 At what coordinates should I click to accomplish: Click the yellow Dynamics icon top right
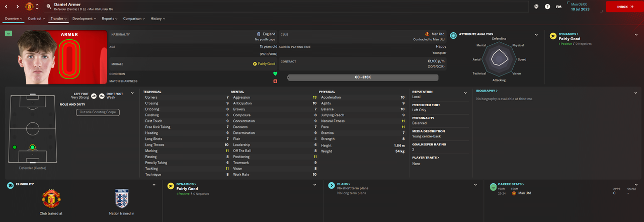553,36
